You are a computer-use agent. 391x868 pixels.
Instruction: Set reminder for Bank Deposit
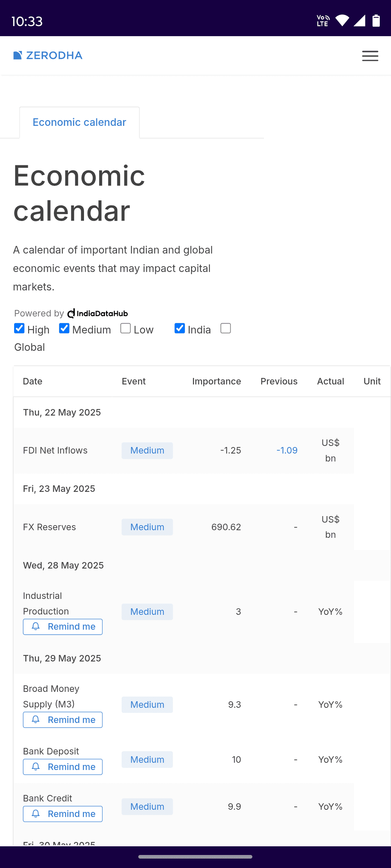tap(63, 767)
